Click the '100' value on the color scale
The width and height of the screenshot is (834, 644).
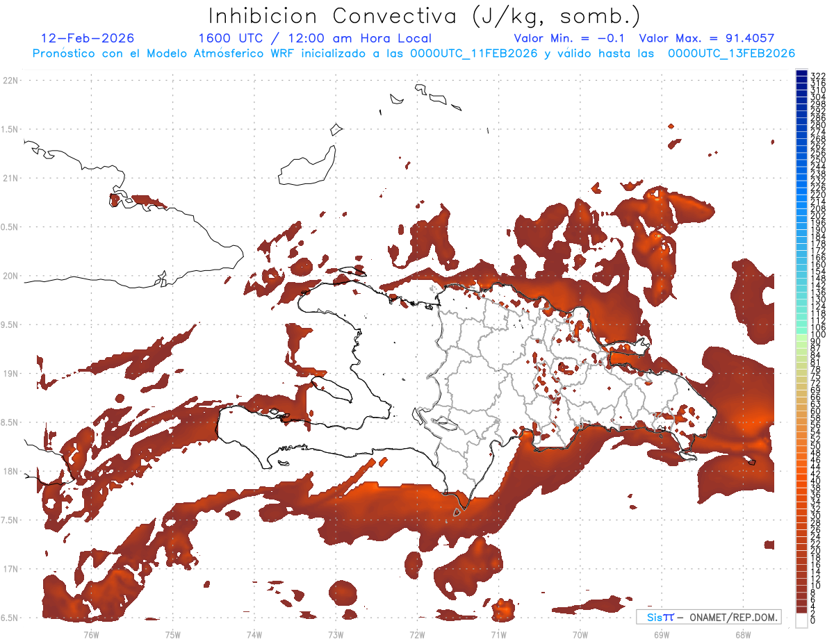coord(817,336)
